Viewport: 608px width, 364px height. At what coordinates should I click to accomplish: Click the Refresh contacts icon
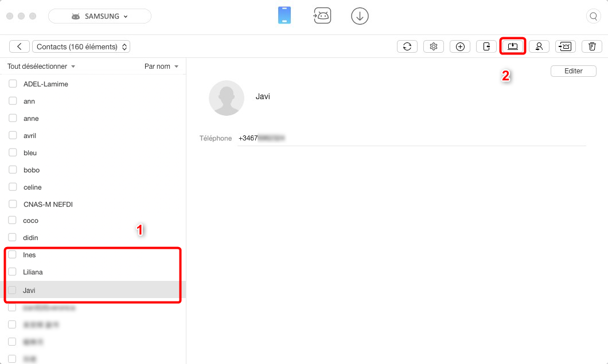tap(407, 46)
